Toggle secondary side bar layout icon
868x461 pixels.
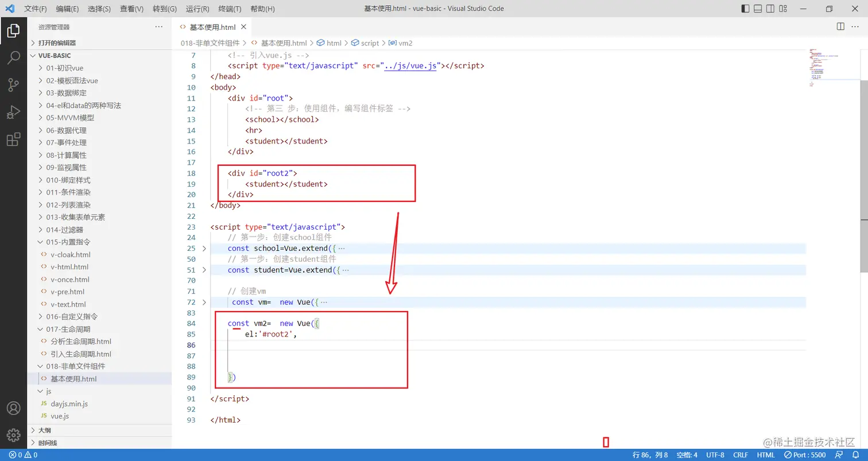click(x=770, y=9)
